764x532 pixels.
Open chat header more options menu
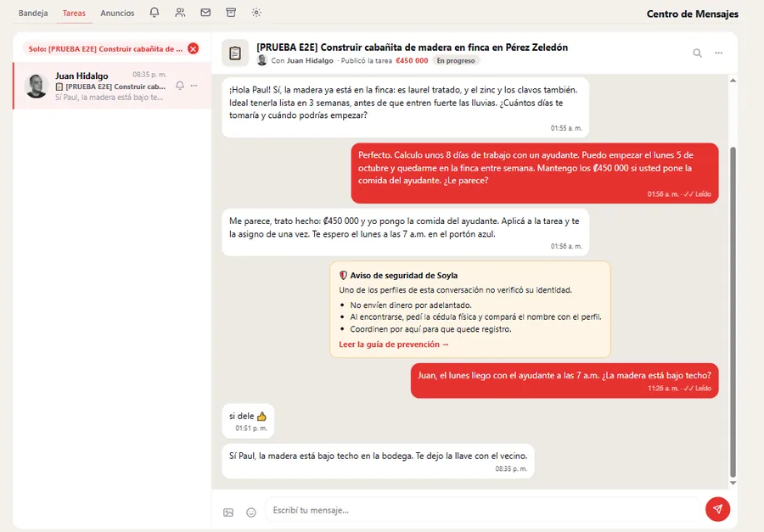(x=719, y=53)
